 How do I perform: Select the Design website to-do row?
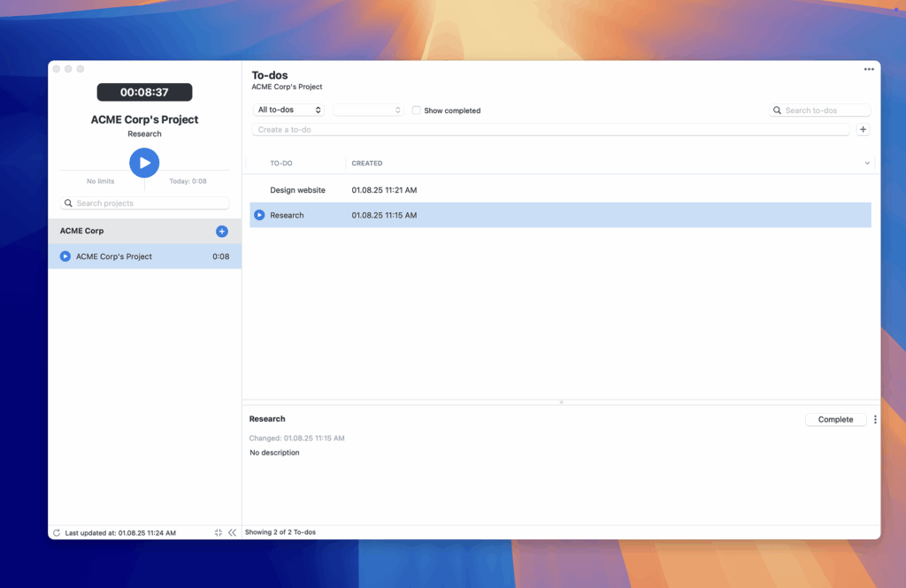(560, 190)
